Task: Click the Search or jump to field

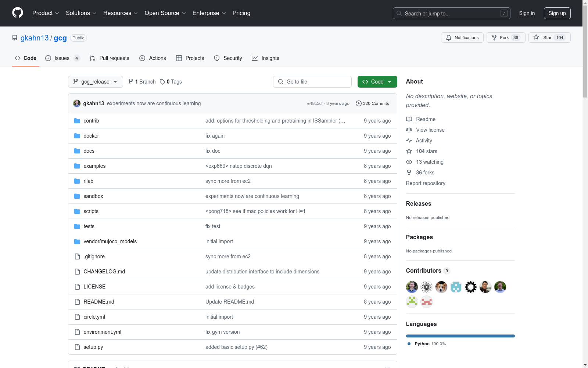Action: pyautogui.click(x=452, y=13)
